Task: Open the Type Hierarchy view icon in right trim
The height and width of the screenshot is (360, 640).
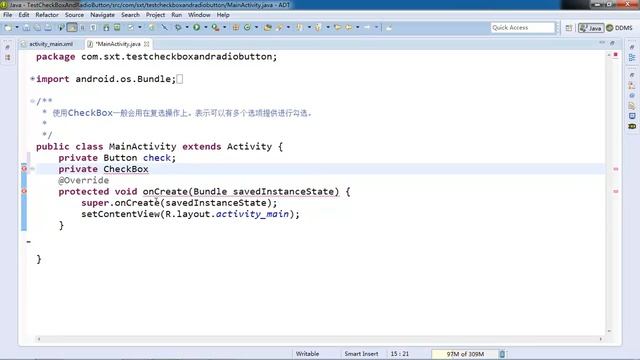Action: [x=632, y=85]
